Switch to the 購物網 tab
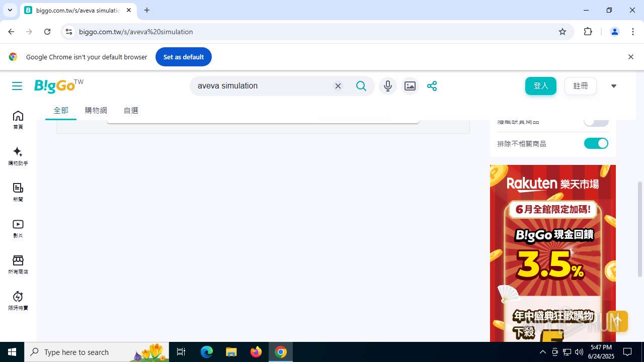 tap(96, 110)
